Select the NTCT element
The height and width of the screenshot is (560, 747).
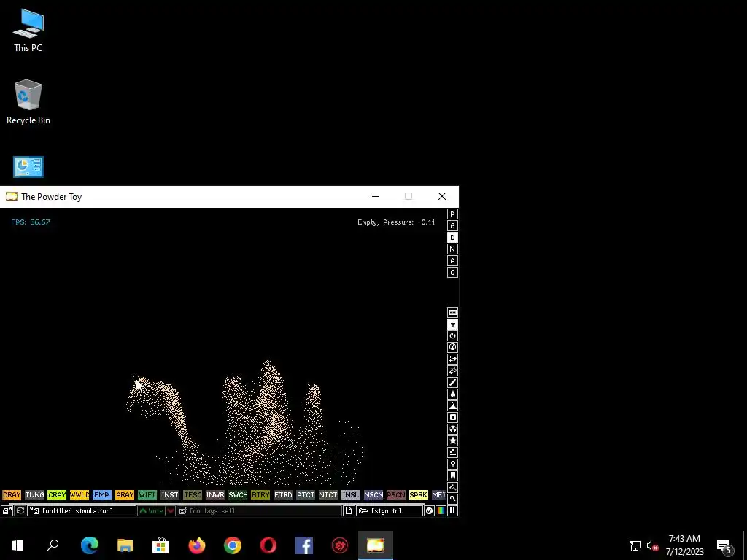tap(328, 495)
